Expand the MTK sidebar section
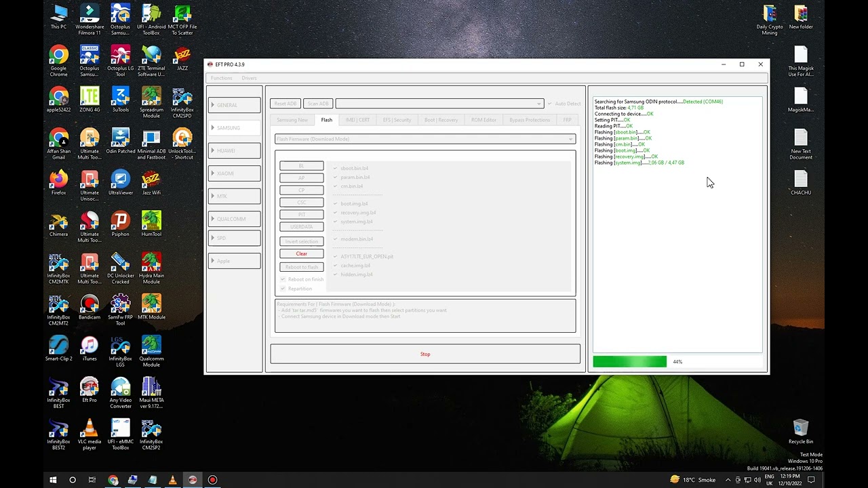This screenshot has width=868, height=488. (234, 196)
